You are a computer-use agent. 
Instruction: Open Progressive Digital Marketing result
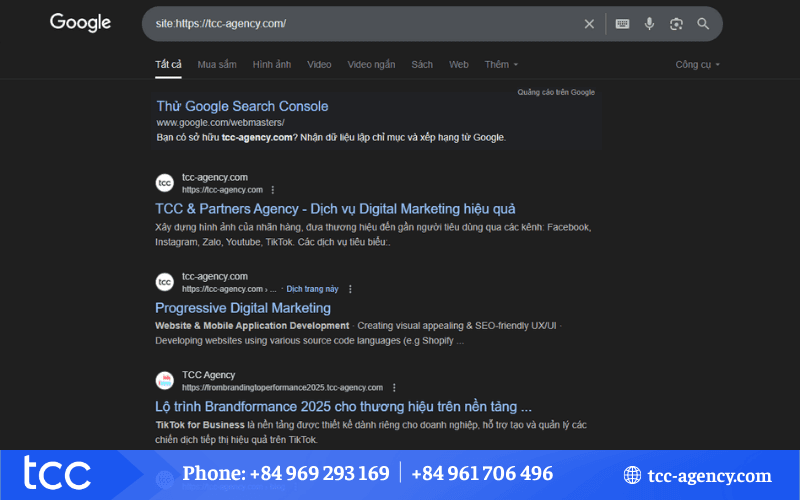pyautogui.click(x=243, y=308)
